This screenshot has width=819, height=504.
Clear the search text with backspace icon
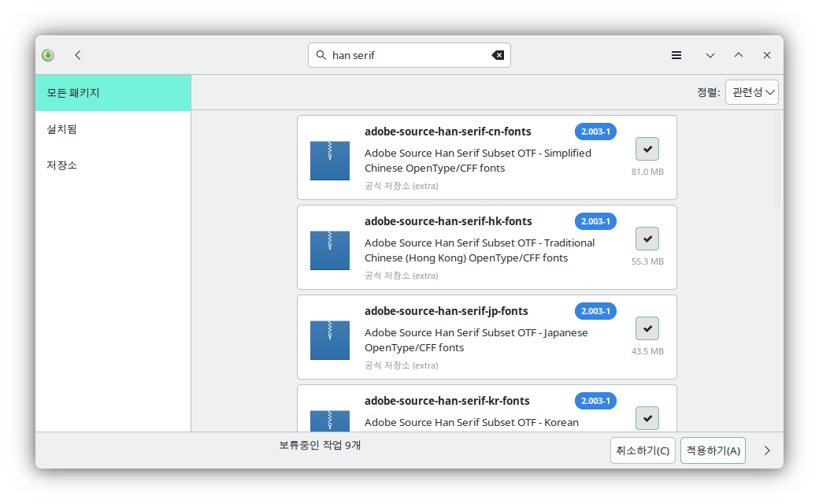coord(498,55)
